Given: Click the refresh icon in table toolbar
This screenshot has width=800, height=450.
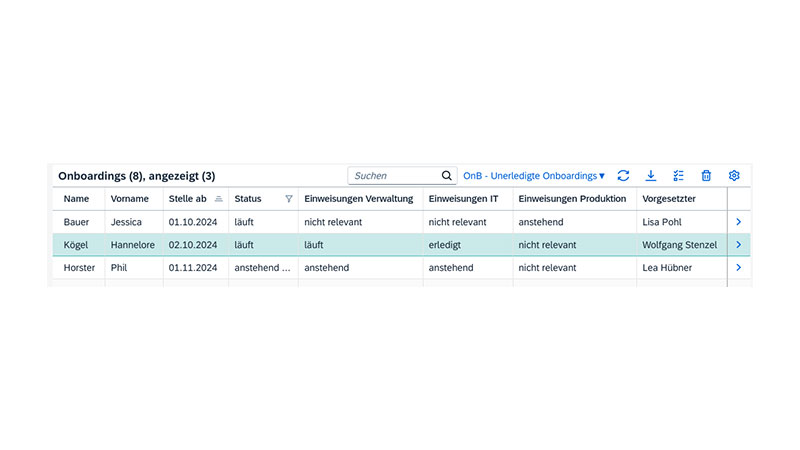Looking at the screenshot, I should [623, 176].
